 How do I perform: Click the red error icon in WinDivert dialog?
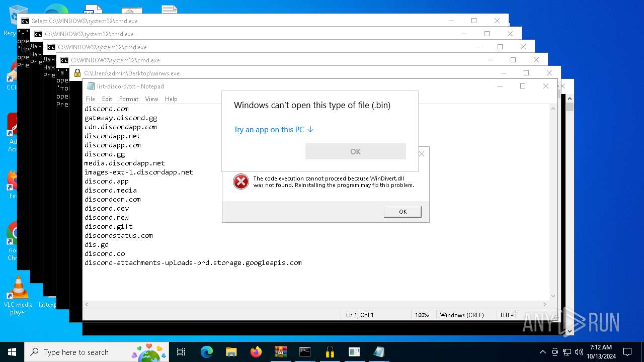[241, 182]
